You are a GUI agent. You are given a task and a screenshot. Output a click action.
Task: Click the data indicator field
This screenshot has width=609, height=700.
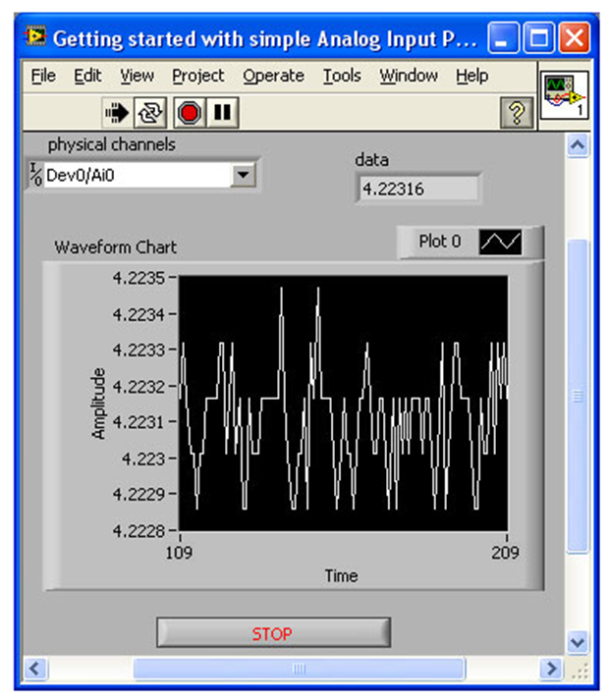point(418,188)
